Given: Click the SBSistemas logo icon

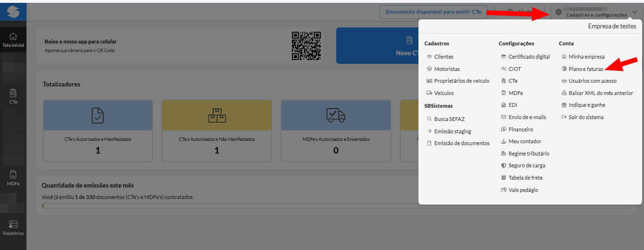Looking at the screenshot, I should (x=13, y=11).
